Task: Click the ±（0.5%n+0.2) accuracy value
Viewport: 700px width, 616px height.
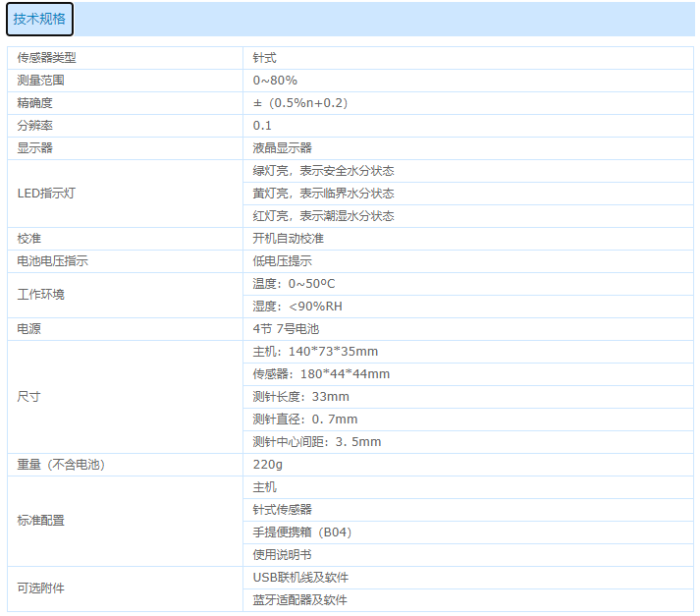Action: pos(299,103)
